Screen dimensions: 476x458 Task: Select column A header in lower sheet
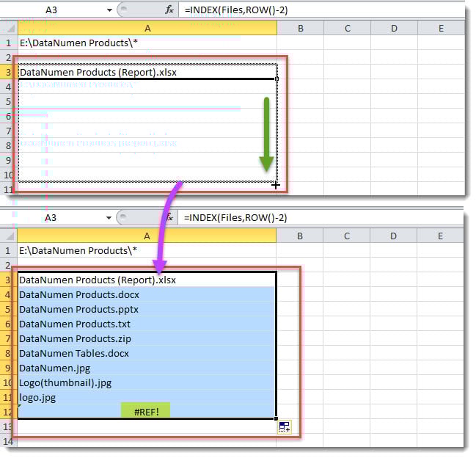coord(147,236)
